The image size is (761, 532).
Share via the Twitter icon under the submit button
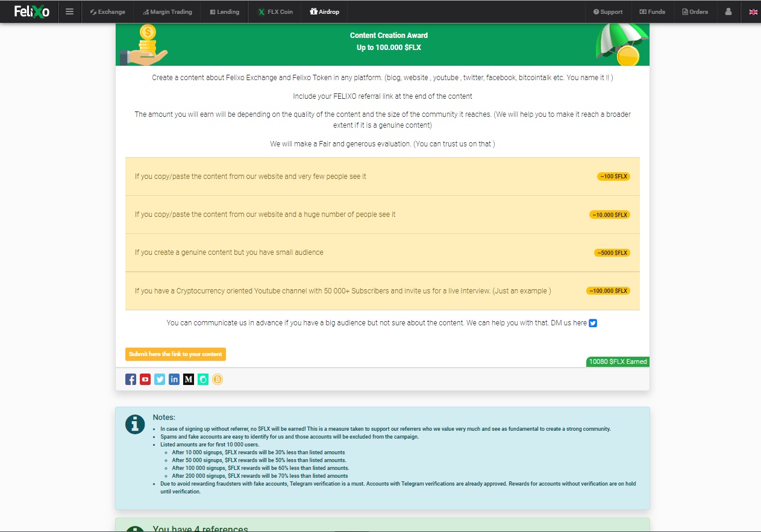coord(160,379)
